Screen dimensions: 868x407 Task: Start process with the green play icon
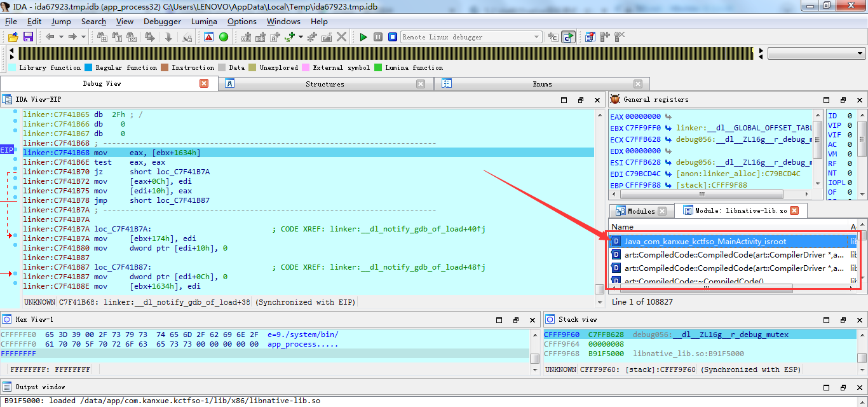(363, 37)
